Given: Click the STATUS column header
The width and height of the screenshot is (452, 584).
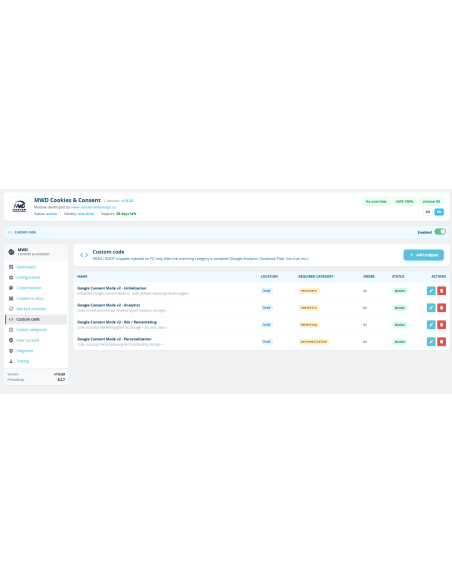Looking at the screenshot, I should coord(398,276).
